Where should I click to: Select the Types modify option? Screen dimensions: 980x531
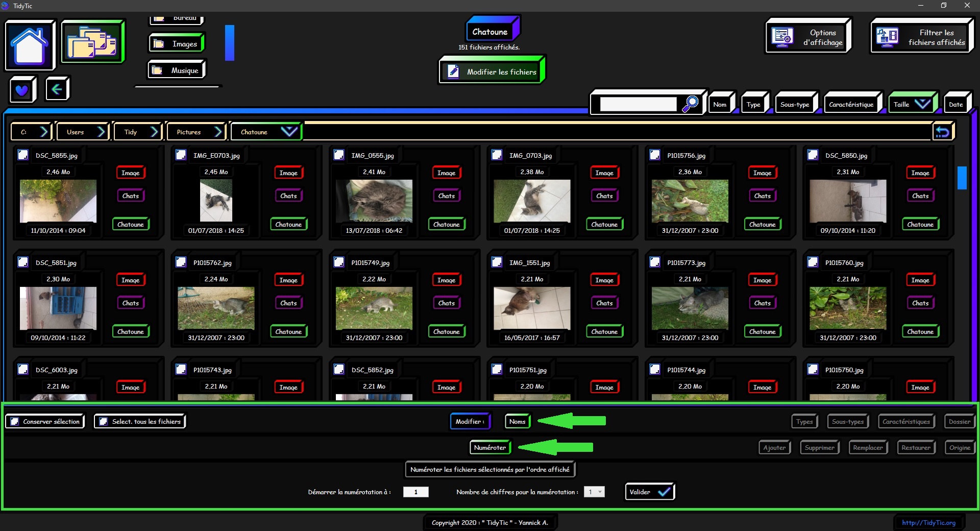(x=804, y=421)
